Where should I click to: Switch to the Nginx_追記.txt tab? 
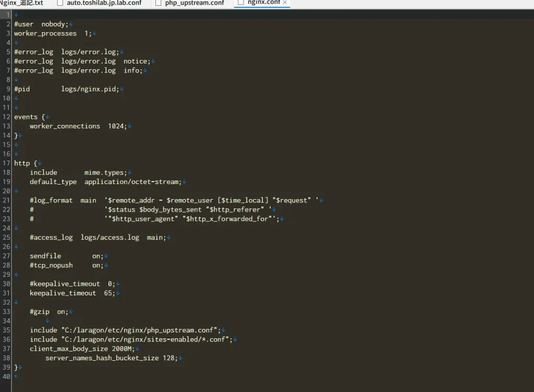tap(21, 3)
